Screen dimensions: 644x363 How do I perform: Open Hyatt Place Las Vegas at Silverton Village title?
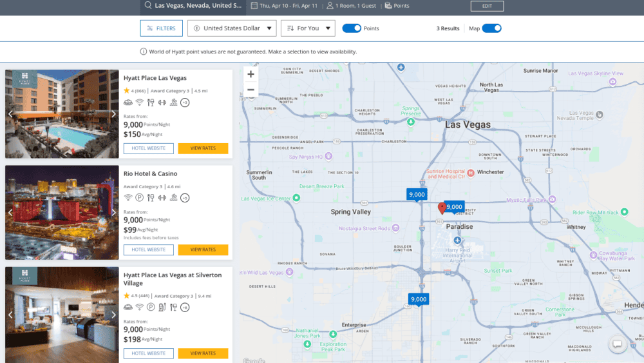173,279
